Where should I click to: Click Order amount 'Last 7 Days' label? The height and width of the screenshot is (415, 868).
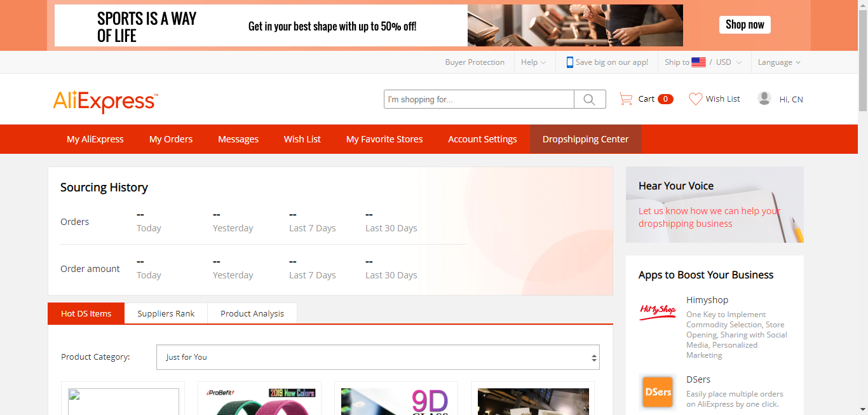tap(313, 275)
